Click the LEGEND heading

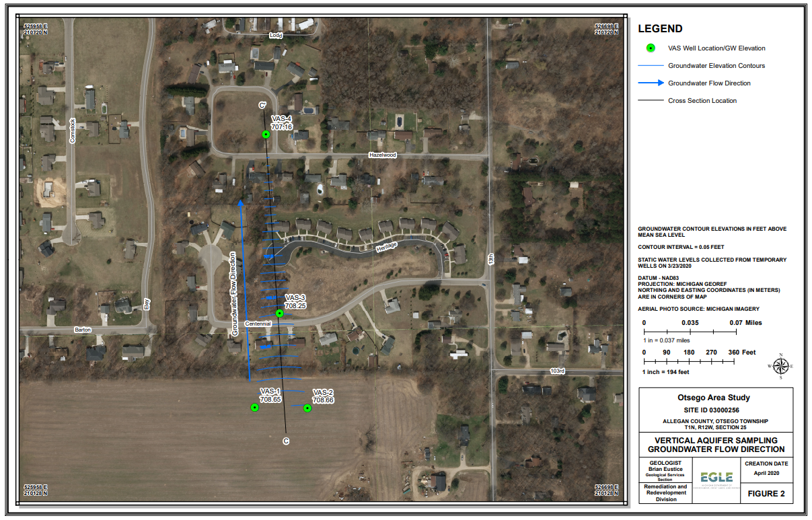point(660,29)
